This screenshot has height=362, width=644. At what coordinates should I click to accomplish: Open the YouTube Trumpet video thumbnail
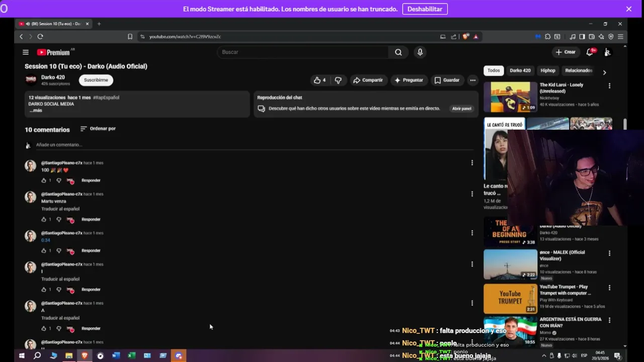pyautogui.click(x=510, y=299)
